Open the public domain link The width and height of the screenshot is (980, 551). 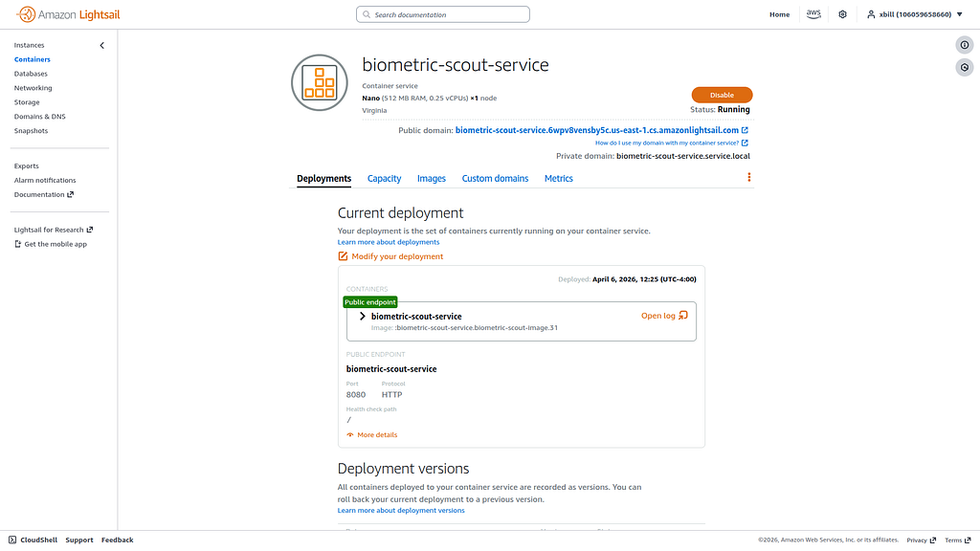coord(597,130)
